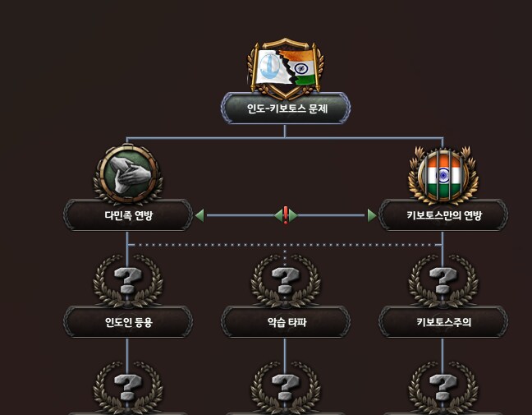Click the hidden focus icon below 악습 타파
Image resolution: width=532 pixels, height=415 pixels.
pyautogui.click(x=286, y=388)
